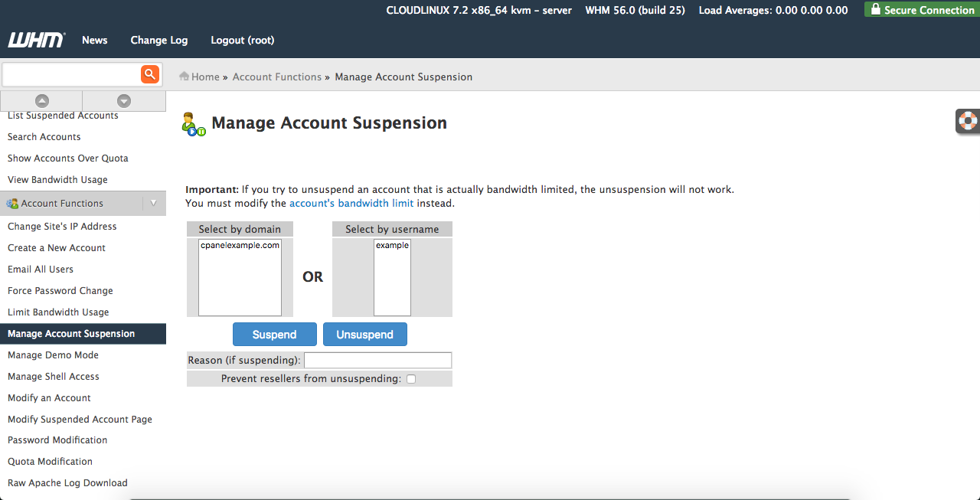980x500 pixels.
Task: Select cpanelexample.com in the domain list
Action: (240, 245)
